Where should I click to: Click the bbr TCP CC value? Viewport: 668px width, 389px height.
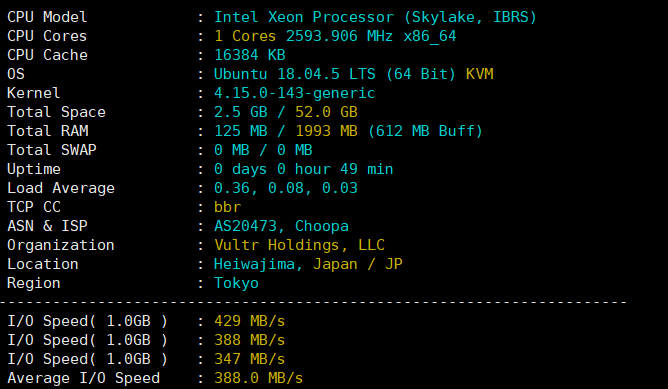[x=227, y=207]
